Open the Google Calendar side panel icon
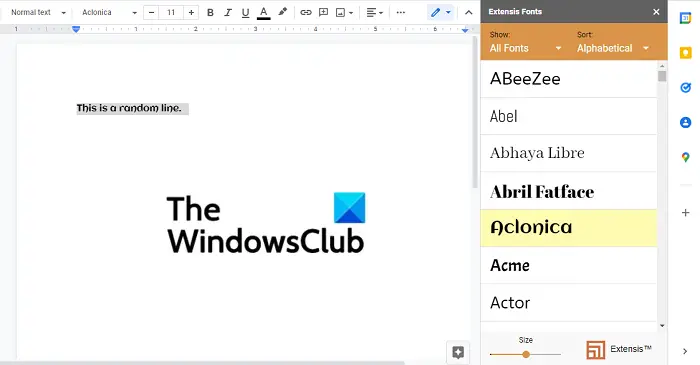 (x=685, y=18)
